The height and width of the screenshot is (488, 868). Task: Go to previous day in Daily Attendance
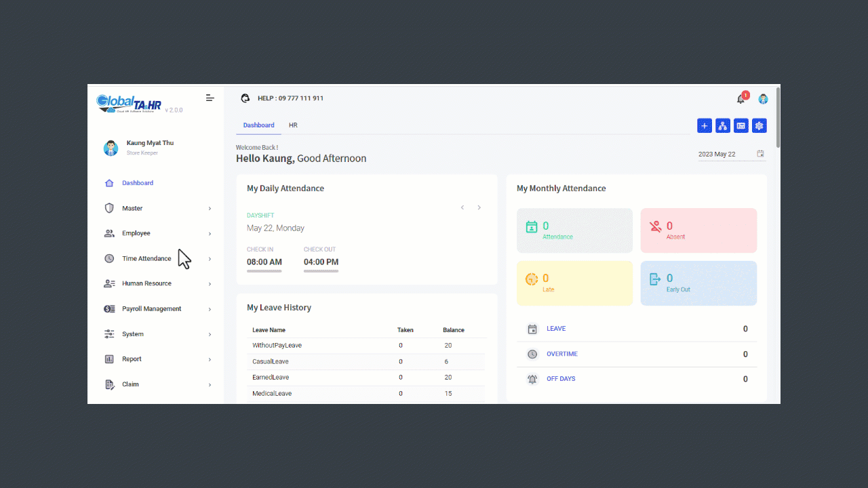click(x=462, y=207)
